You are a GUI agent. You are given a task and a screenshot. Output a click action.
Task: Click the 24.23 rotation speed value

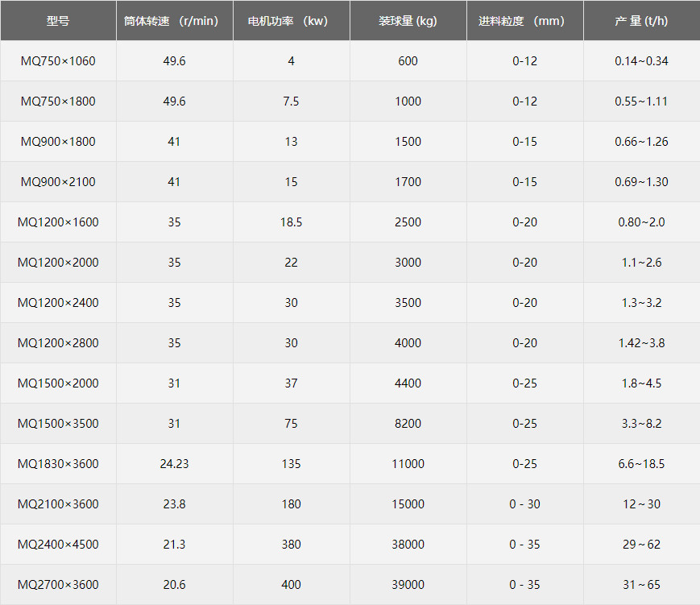pos(174,464)
